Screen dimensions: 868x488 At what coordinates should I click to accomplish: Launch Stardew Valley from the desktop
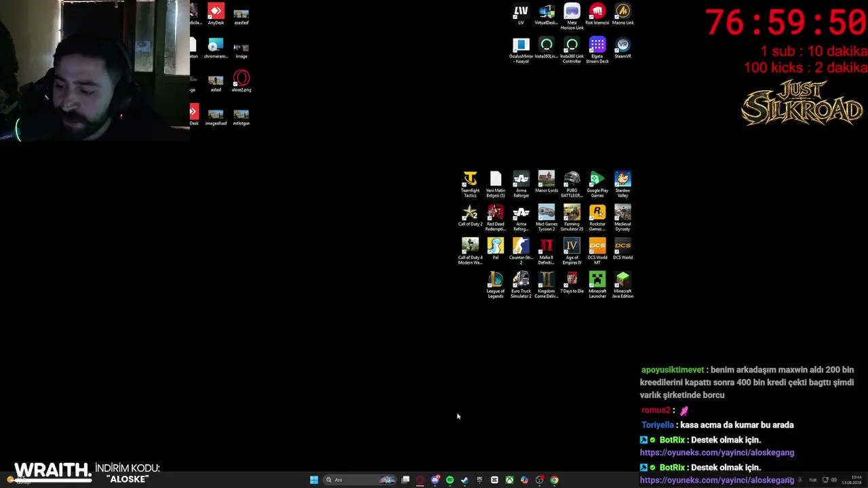pyautogui.click(x=623, y=184)
